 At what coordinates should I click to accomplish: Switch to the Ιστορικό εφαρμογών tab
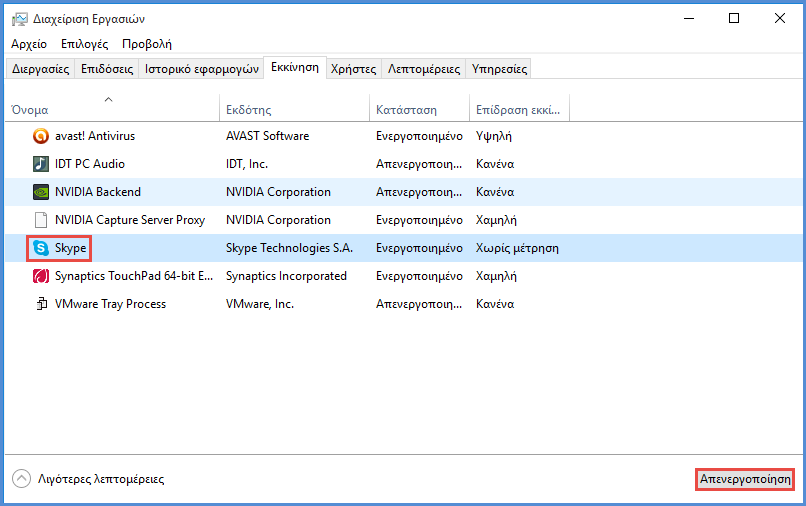tap(202, 69)
